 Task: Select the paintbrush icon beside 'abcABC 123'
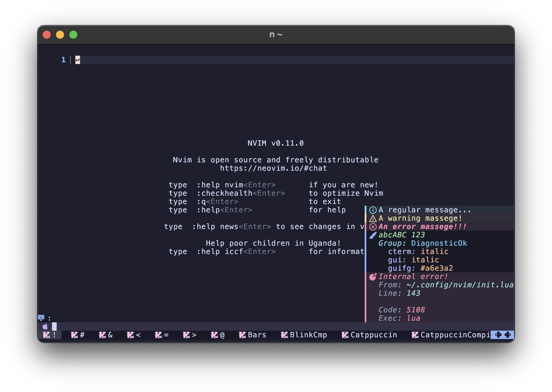pyautogui.click(x=372, y=235)
